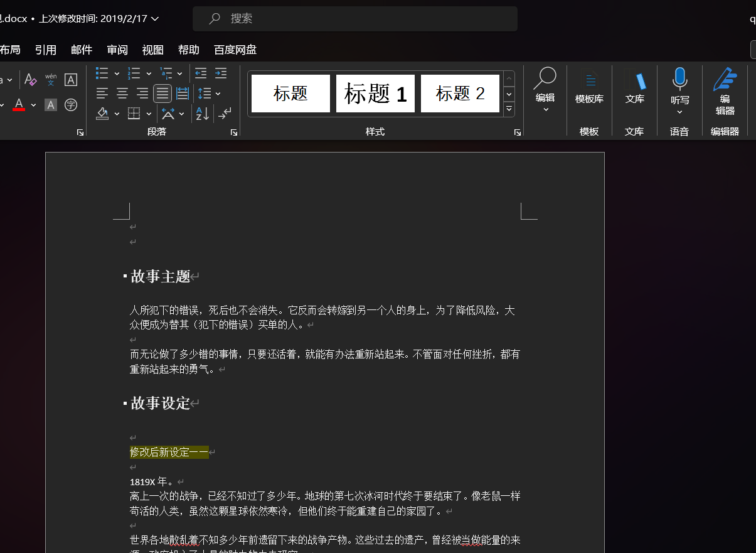Apply red font color A button
This screenshot has height=553, width=756.
[19, 105]
